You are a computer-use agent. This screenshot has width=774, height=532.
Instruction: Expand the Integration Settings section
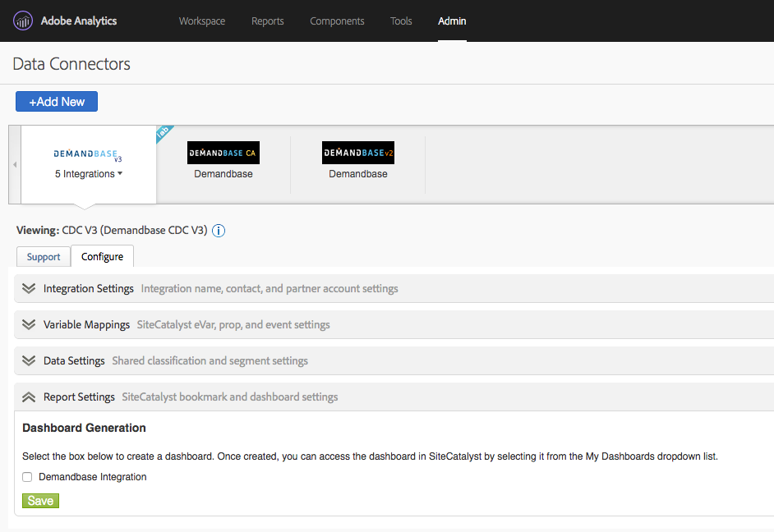29,288
